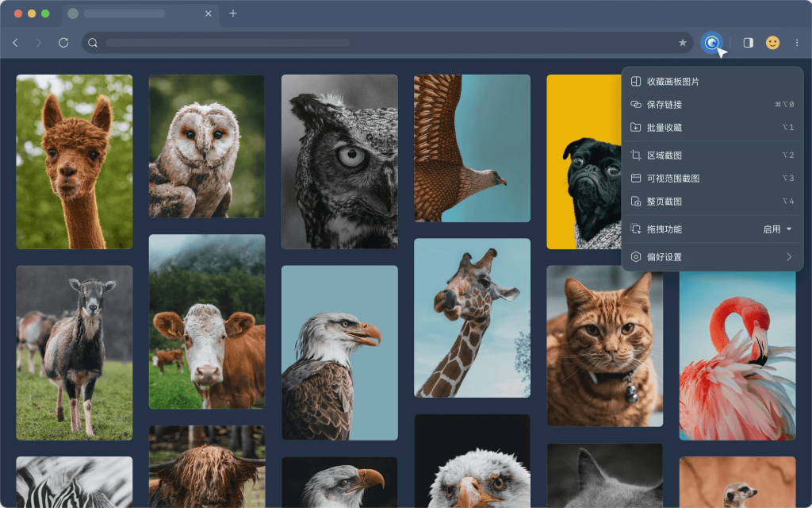
Task: Select 区域截图 screenshot option
Action: point(664,156)
